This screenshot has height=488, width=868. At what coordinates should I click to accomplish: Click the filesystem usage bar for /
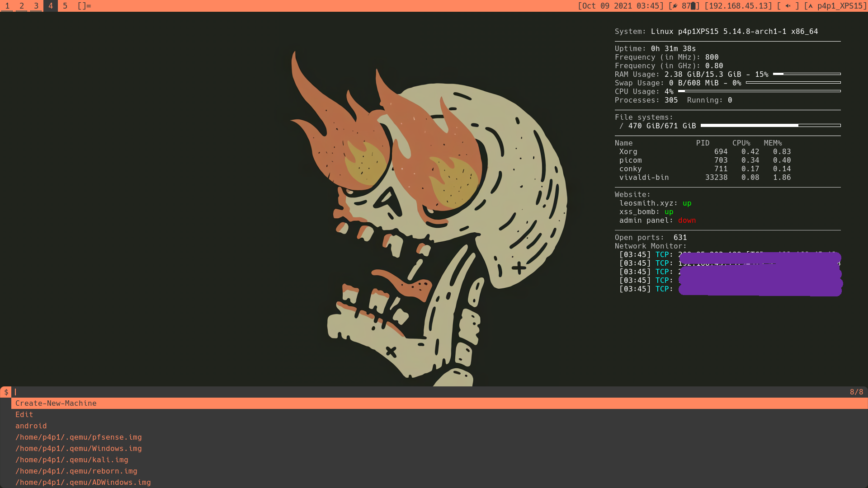tap(770, 126)
